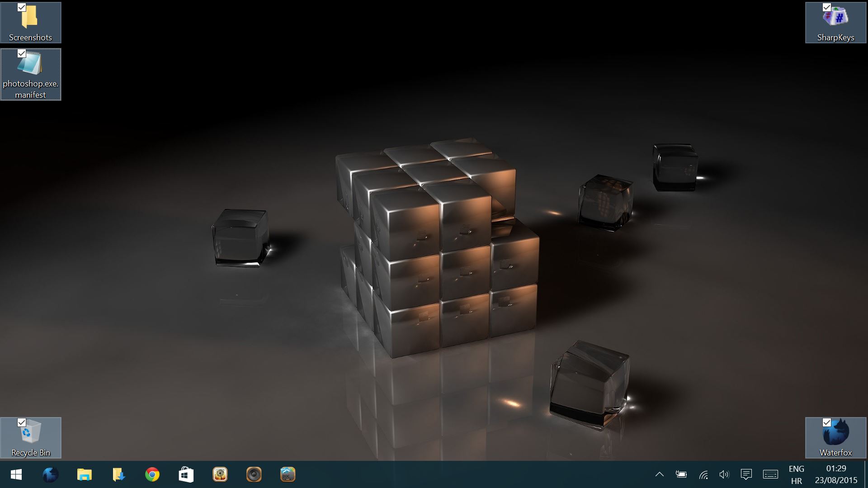Open the Windows Start menu
The height and width of the screenshot is (488, 868).
pyautogui.click(x=16, y=474)
